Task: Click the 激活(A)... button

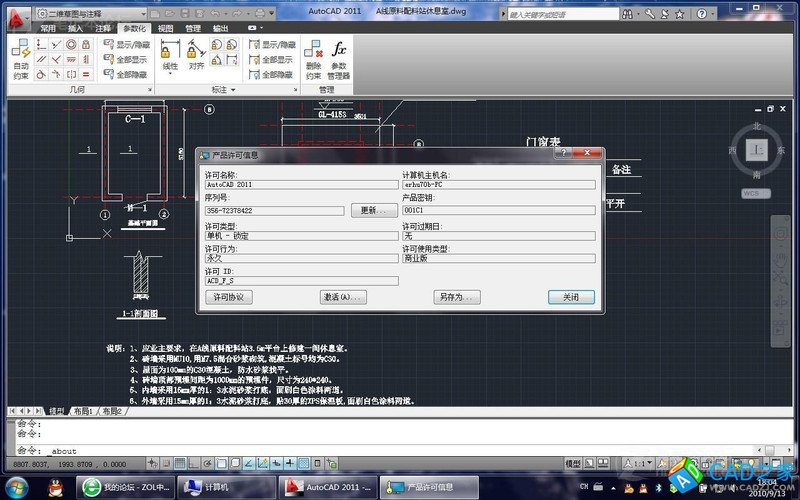Action: tap(343, 297)
